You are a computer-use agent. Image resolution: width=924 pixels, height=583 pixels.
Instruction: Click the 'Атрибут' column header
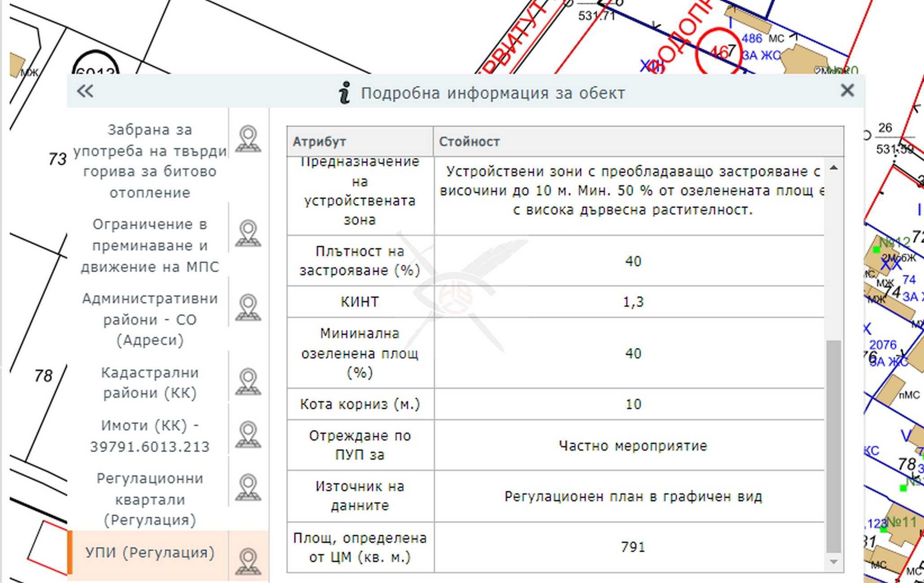[360, 142]
